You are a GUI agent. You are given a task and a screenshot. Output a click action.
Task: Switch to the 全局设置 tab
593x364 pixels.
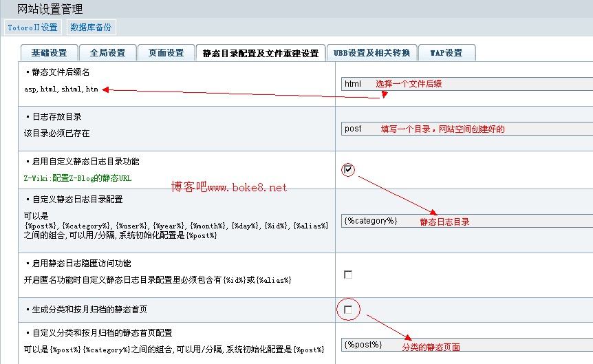pyautogui.click(x=107, y=53)
